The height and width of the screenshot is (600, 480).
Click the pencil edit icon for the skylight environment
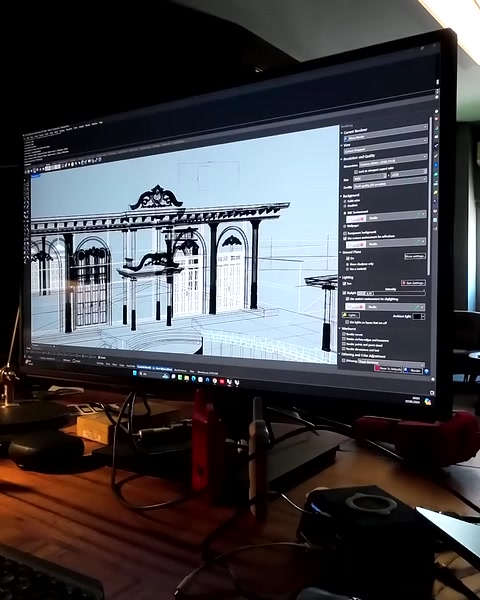click(417, 307)
